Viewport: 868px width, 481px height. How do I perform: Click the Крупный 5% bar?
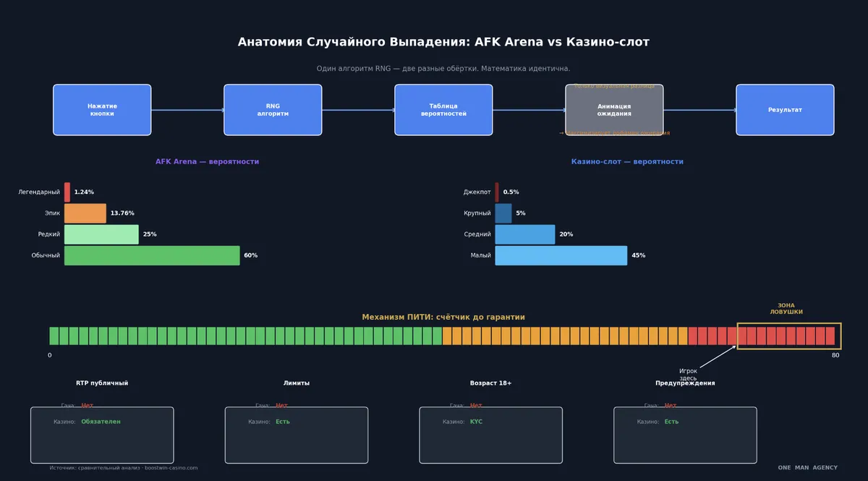click(503, 213)
